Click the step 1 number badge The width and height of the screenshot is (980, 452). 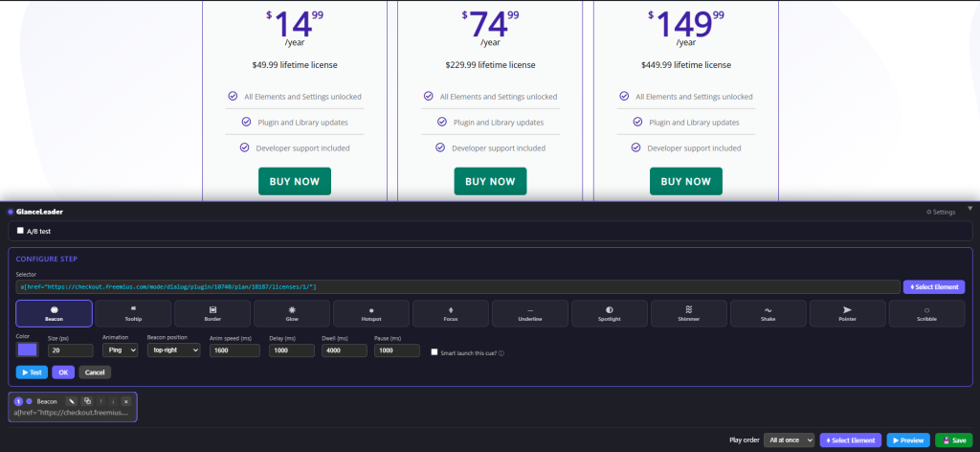(19, 401)
